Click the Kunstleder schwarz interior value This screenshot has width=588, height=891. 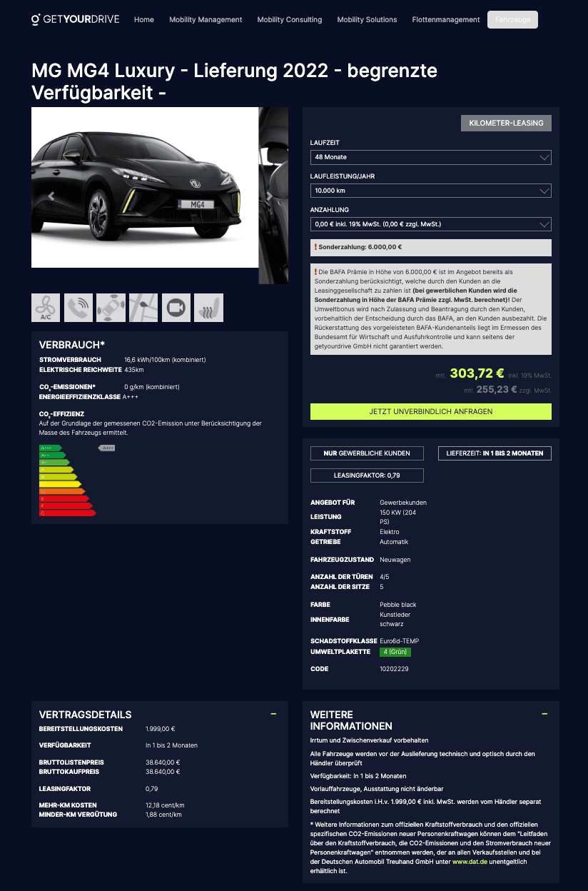[395, 619]
